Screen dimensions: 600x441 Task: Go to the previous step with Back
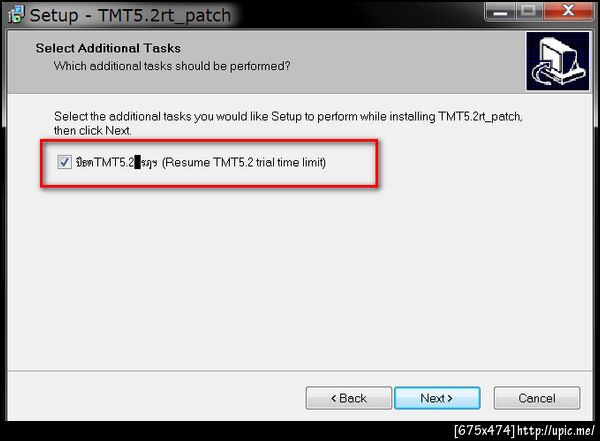pyautogui.click(x=349, y=398)
